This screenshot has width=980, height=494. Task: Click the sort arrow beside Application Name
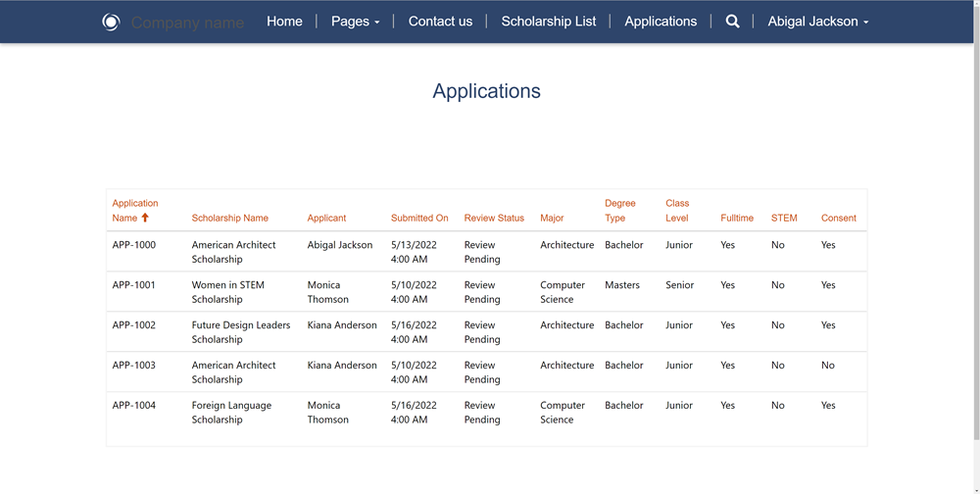(x=145, y=218)
